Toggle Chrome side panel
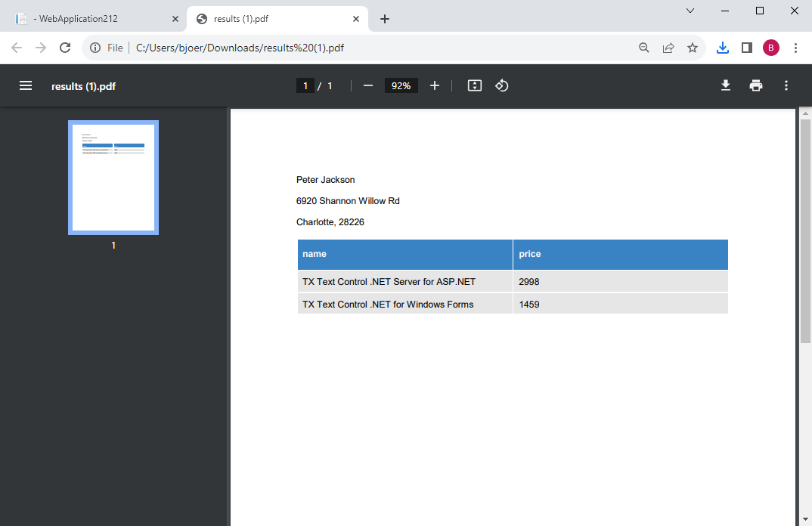 point(747,48)
